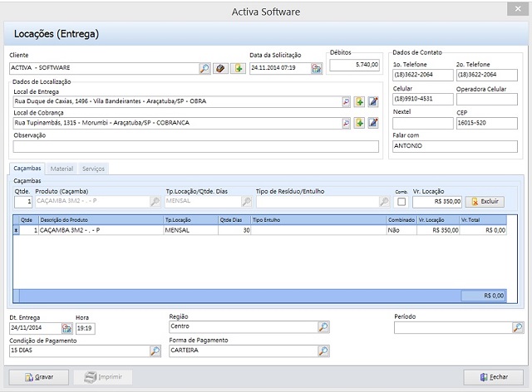Switch to the Material tab

[62, 169]
